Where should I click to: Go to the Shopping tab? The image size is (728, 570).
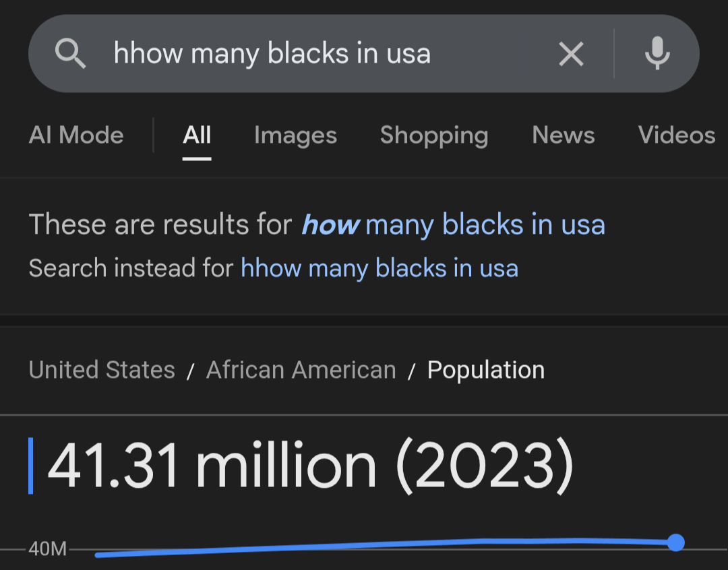pyautogui.click(x=434, y=135)
